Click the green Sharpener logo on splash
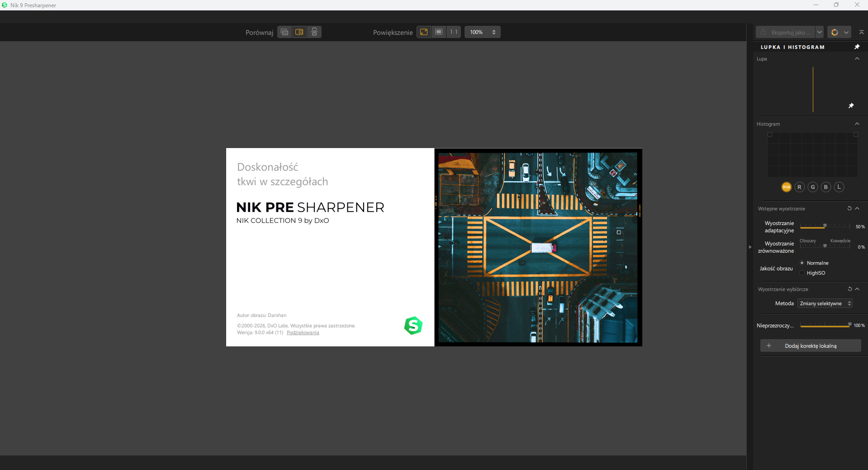Viewport: 868px width, 470px height. [413, 326]
